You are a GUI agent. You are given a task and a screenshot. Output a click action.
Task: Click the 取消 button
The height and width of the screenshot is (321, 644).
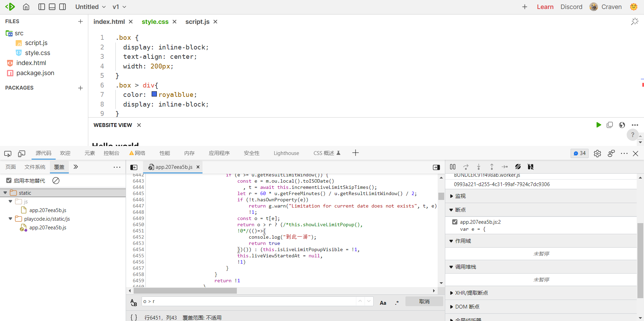click(424, 301)
